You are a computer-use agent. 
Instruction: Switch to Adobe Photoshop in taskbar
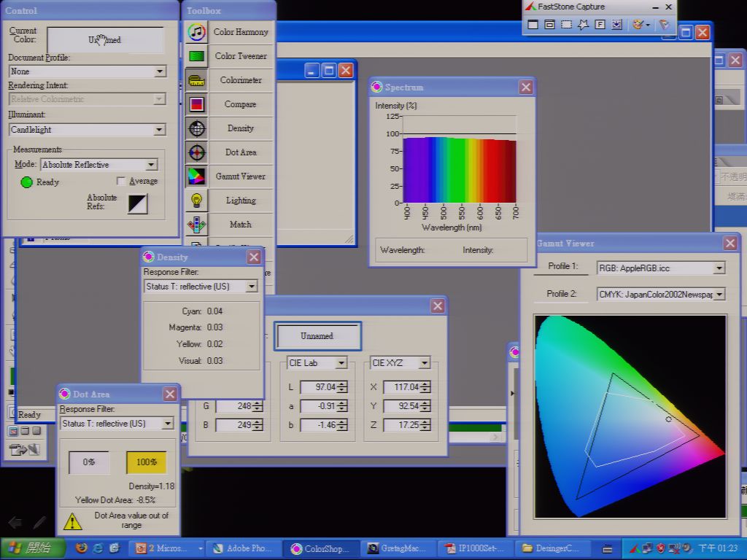242,548
